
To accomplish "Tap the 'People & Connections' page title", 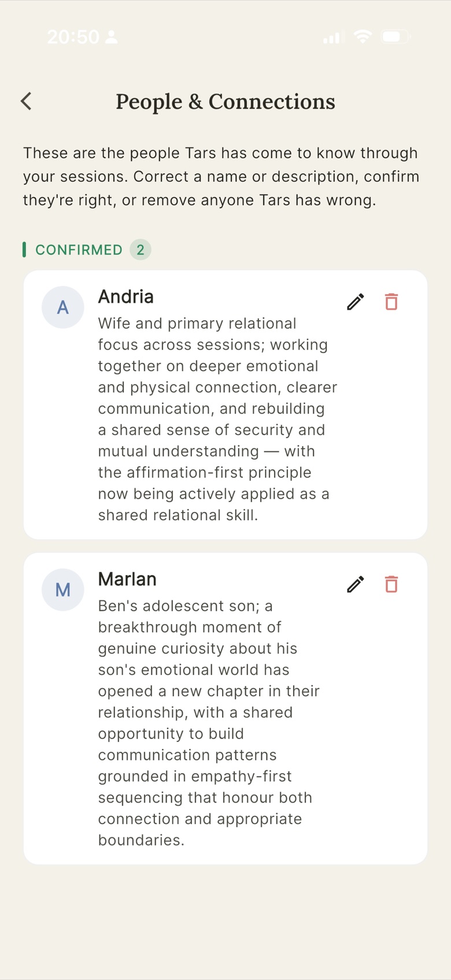I will tap(226, 102).
